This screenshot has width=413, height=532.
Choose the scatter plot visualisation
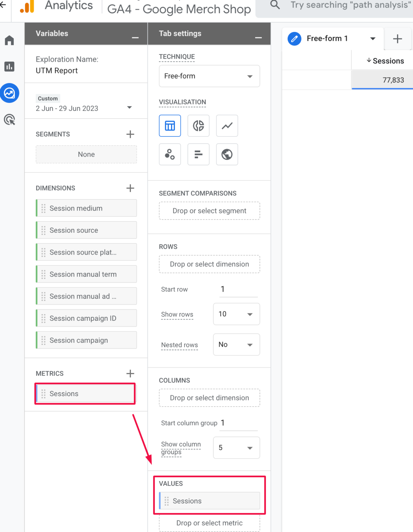click(170, 154)
